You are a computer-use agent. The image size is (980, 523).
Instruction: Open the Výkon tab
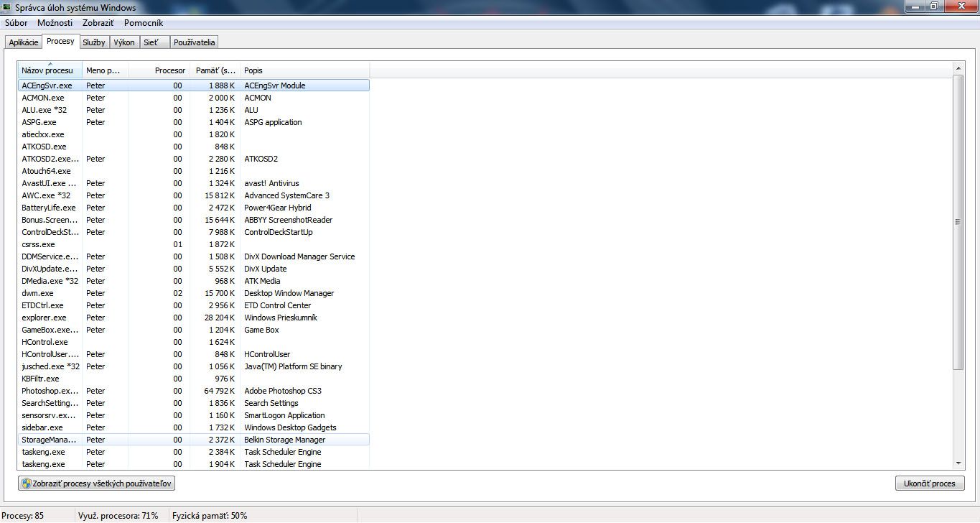point(124,42)
